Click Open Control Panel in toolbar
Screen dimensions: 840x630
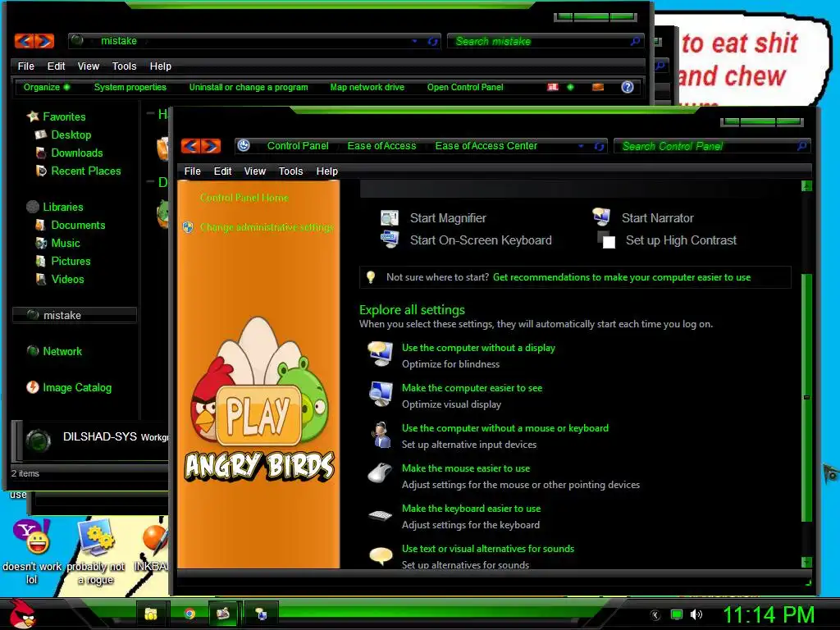(465, 87)
